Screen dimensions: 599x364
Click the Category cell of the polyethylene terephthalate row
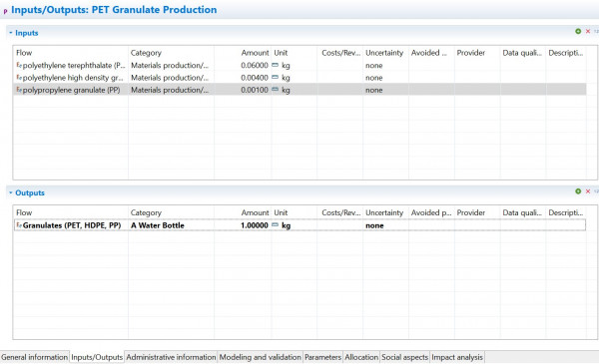[x=170, y=65]
